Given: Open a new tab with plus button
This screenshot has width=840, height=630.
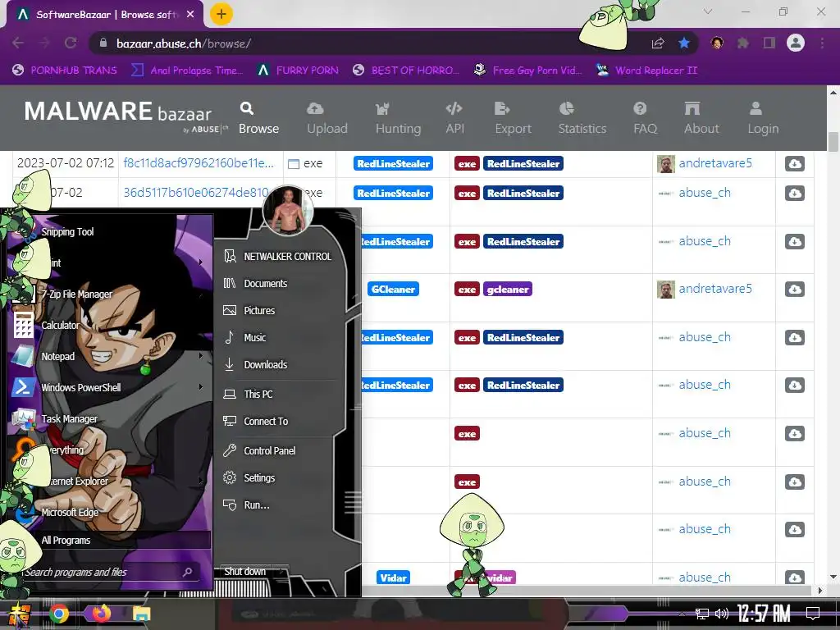Looking at the screenshot, I should coord(221,14).
